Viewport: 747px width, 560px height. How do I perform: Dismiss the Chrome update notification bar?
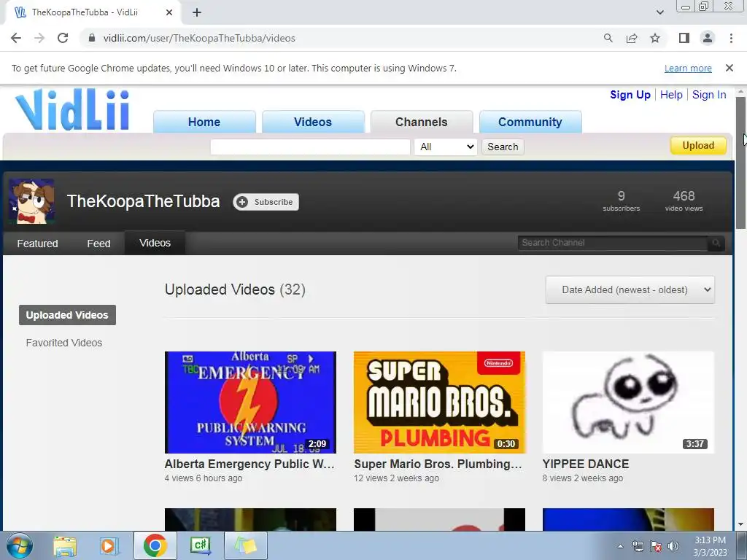click(729, 68)
